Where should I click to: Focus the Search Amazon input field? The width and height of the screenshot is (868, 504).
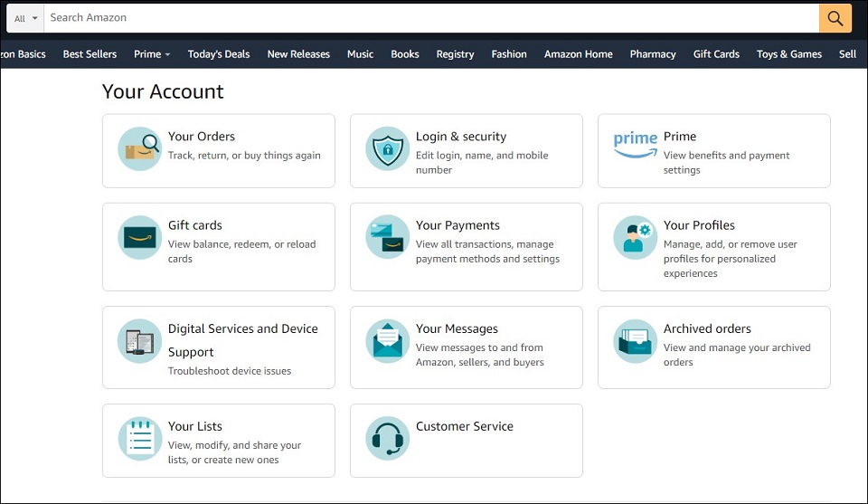[431, 18]
